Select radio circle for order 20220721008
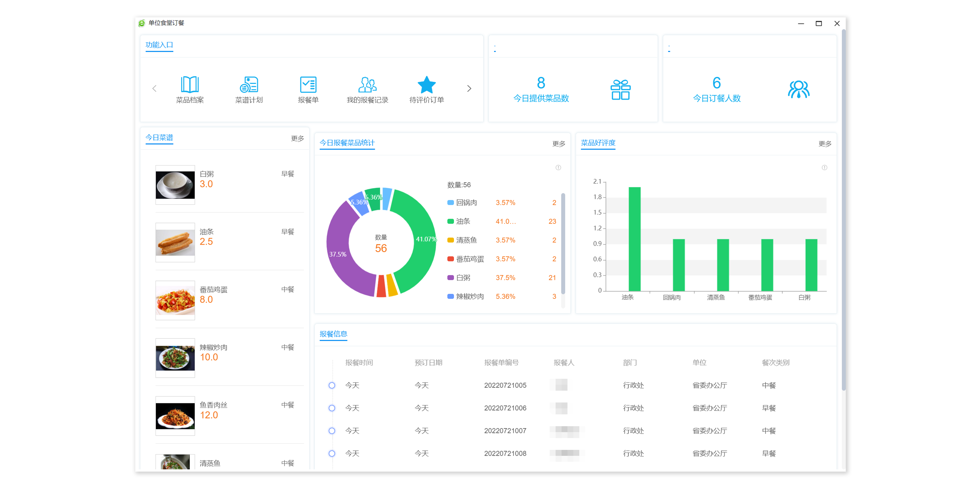This screenshot has width=980, height=489. pos(332,453)
